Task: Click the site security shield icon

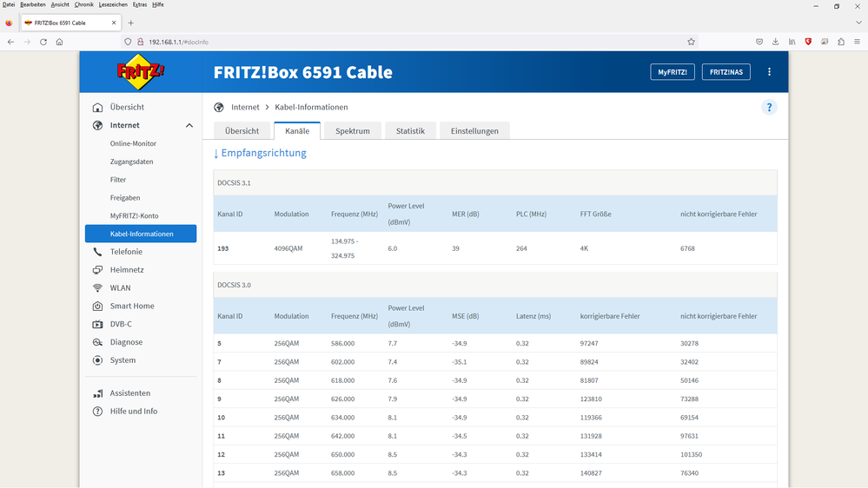Action: point(128,42)
